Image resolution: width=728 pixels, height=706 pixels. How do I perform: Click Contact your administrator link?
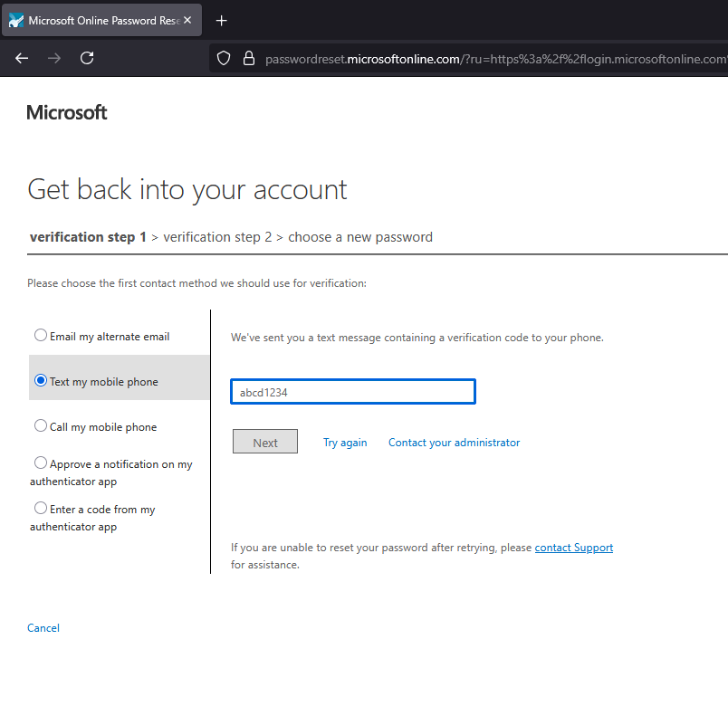click(x=454, y=443)
